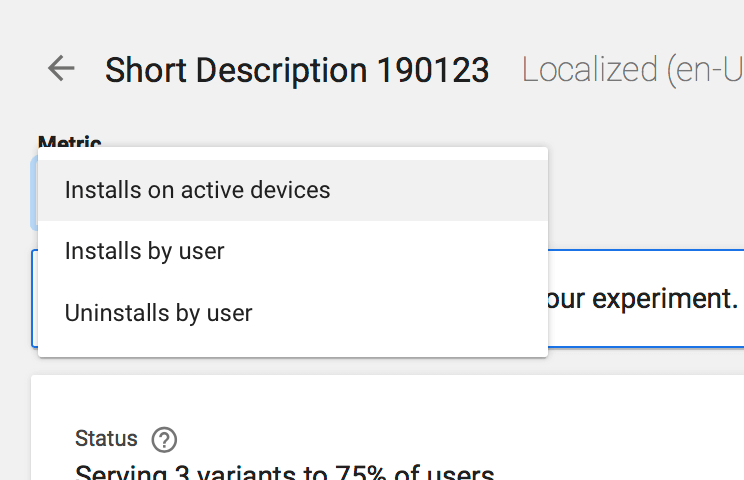Go back using the left arrow
Screen dimensions: 744x480
click(x=61, y=68)
